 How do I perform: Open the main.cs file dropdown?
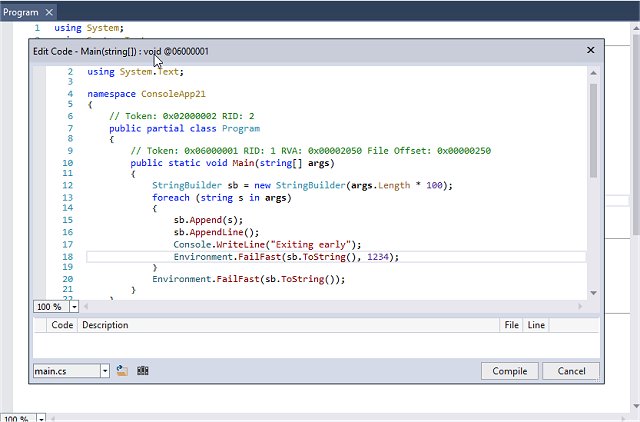point(105,371)
